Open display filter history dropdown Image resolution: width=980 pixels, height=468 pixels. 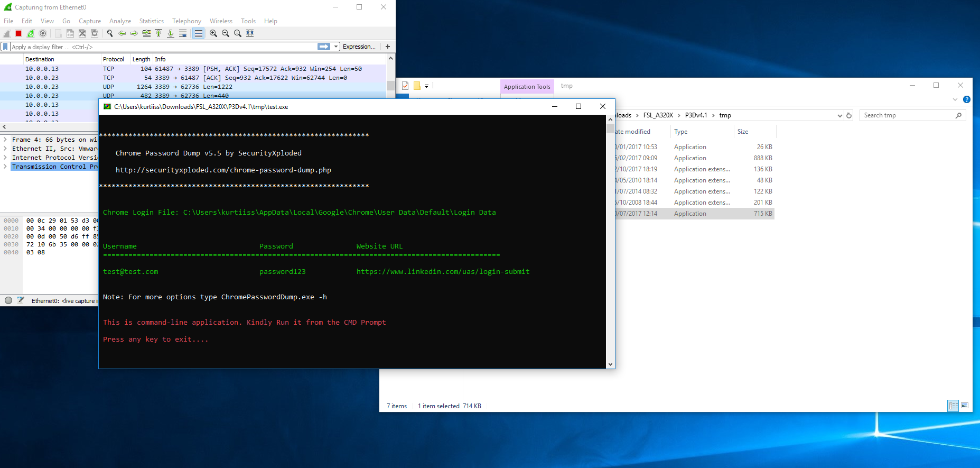(336, 47)
